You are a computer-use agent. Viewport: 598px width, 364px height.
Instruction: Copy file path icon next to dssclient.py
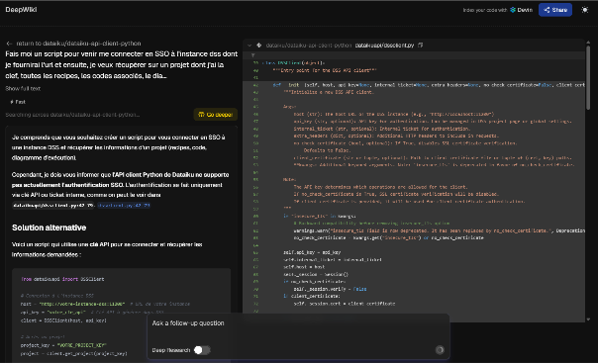pyautogui.click(x=420, y=45)
